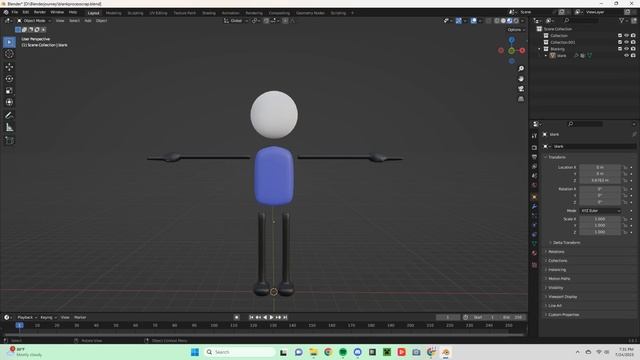Uncheck Collection.001 exclude checkbox
This screenshot has height=360, width=640.
[620, 42]
